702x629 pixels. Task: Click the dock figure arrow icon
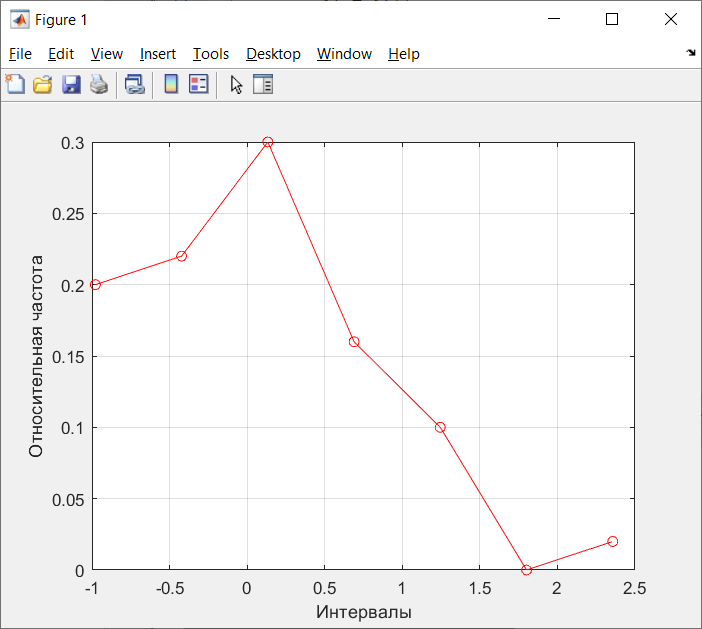pos(691,53)
